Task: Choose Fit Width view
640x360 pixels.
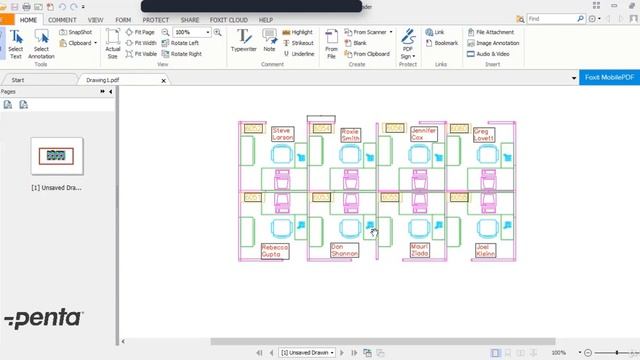Action: point(141,43)
